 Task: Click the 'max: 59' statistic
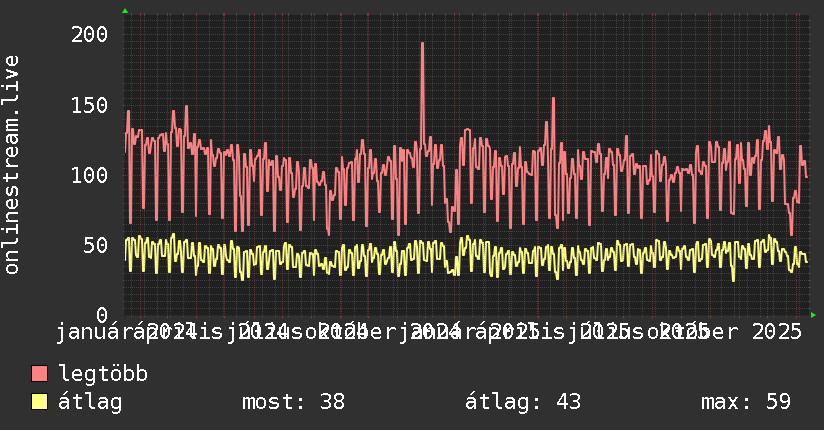point(746,402)
